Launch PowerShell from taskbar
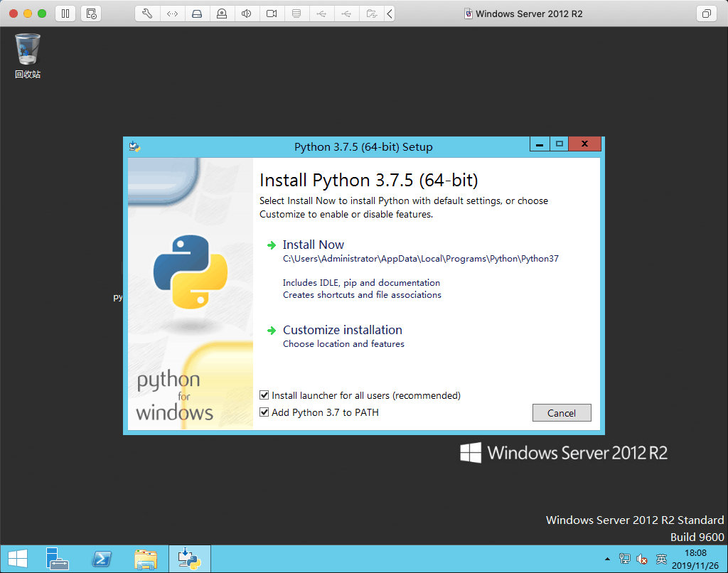The width and height of the screenshot is (728, 573). click(x=102, y=559)
